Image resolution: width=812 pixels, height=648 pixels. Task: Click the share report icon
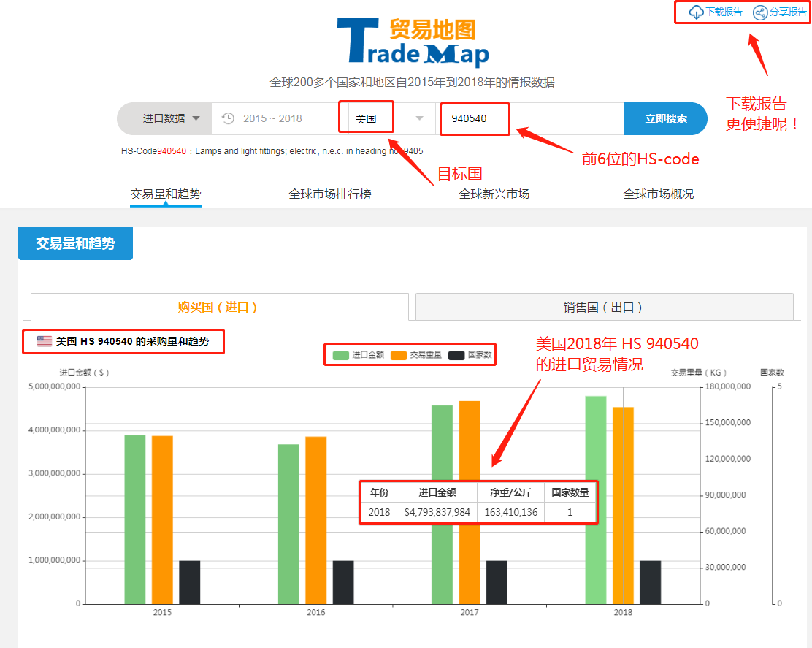(x=759, y=12)
